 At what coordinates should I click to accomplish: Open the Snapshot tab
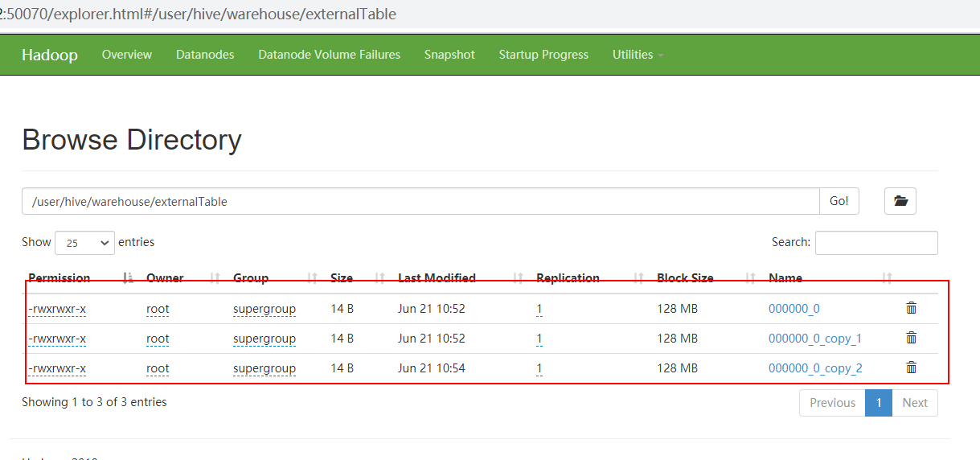click(x=449, y=55)
